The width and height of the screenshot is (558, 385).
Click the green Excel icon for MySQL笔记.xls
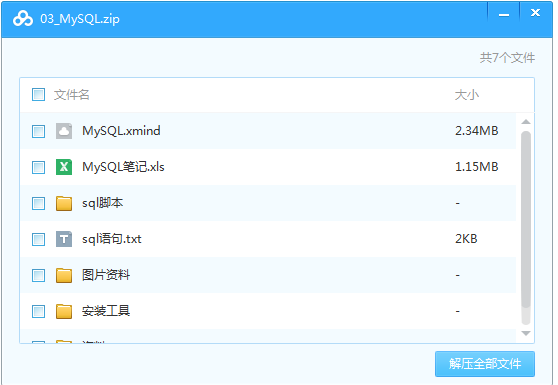click(64, 167)
